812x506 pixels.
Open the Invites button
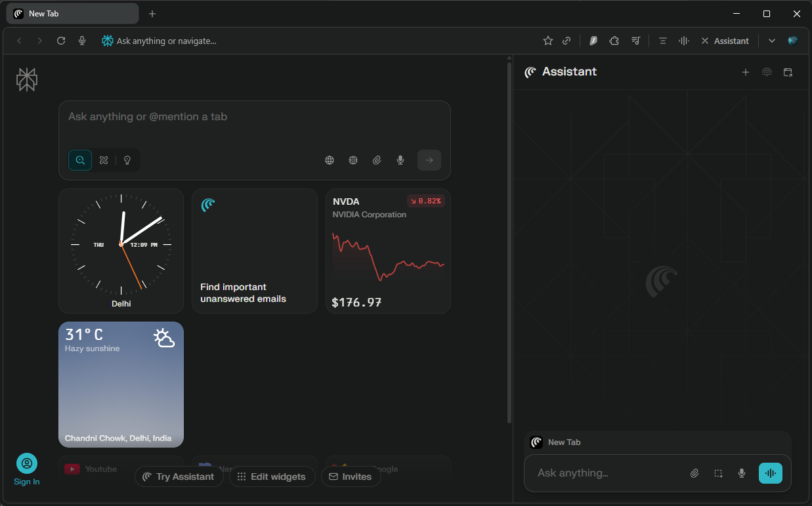351,476
